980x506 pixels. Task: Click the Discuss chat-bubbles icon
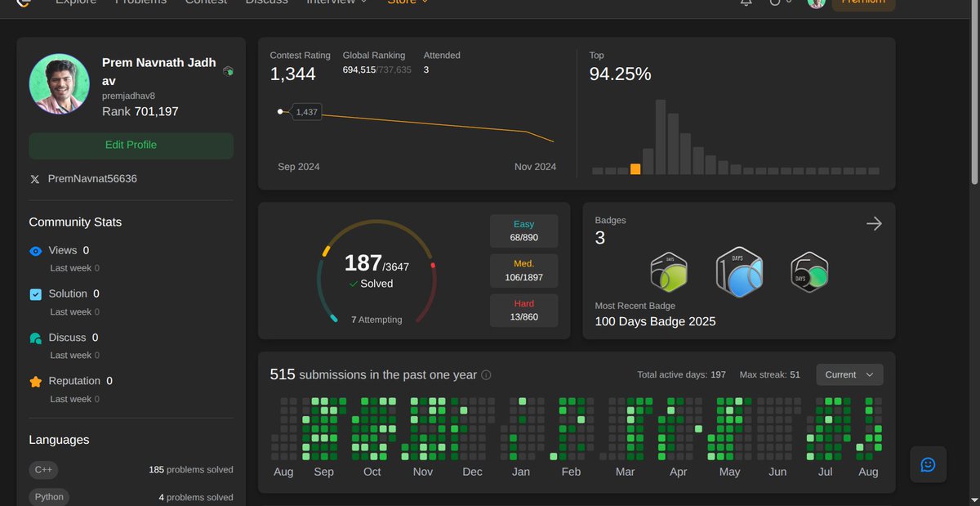(x=35, y=338)
